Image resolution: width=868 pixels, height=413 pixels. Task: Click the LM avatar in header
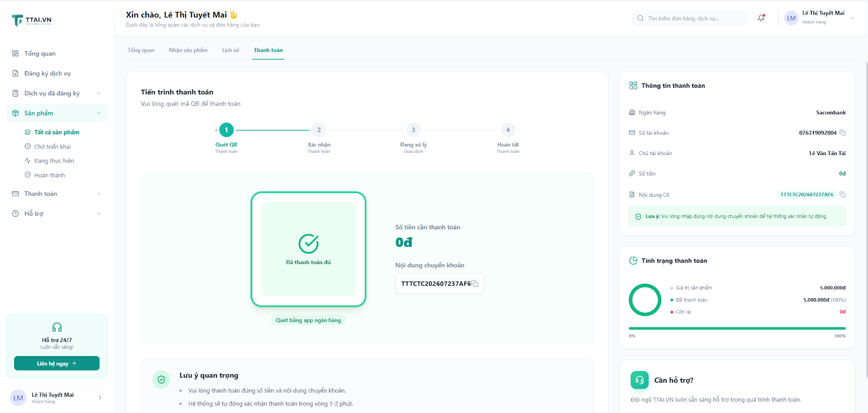pos(792,18)
